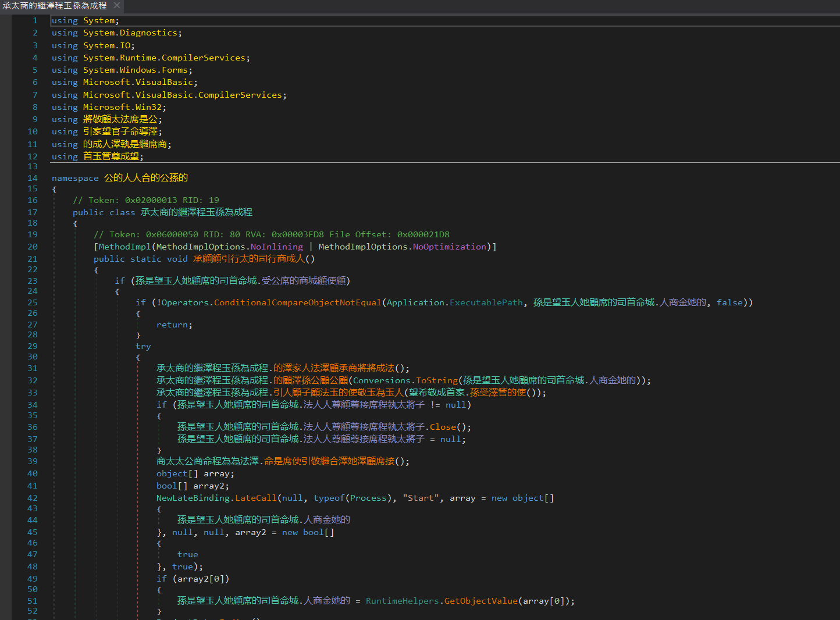Click the NoOptimization enum value

[449, 247]
